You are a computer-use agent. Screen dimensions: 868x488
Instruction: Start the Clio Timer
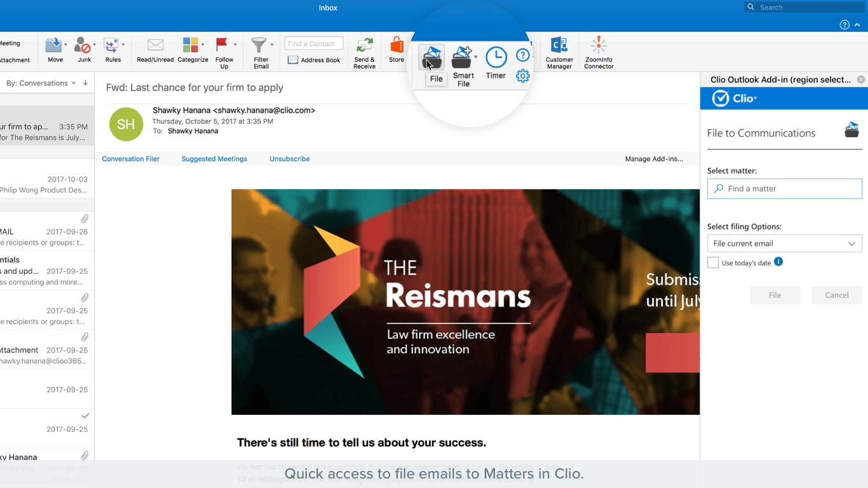tap(496, 58)
